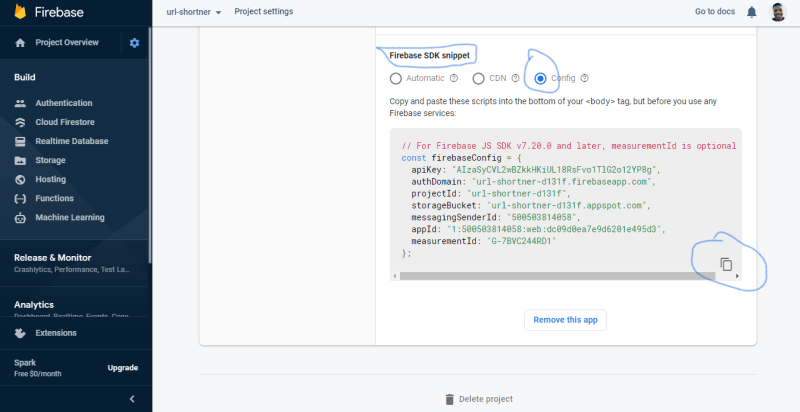Click the Storage folder icon
Image resolution: width=800 pixels, height=412 pixels.
pyautogui.click(x=20, y=161)
